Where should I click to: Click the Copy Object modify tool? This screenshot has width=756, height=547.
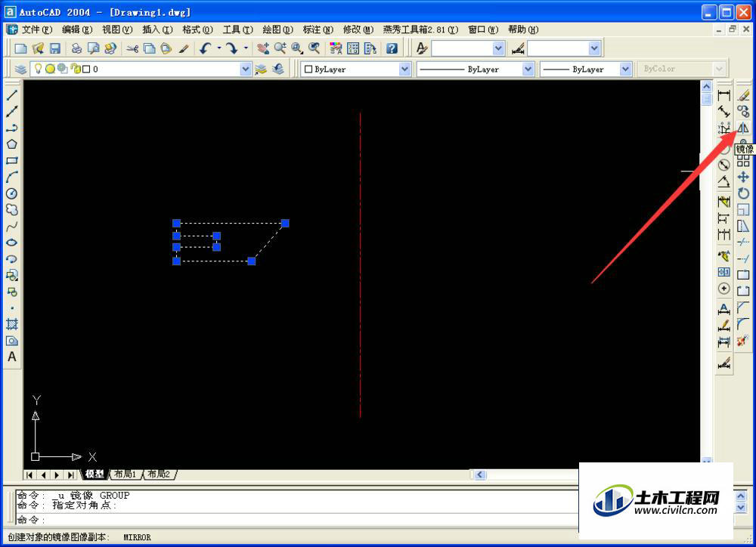[743, 111]
